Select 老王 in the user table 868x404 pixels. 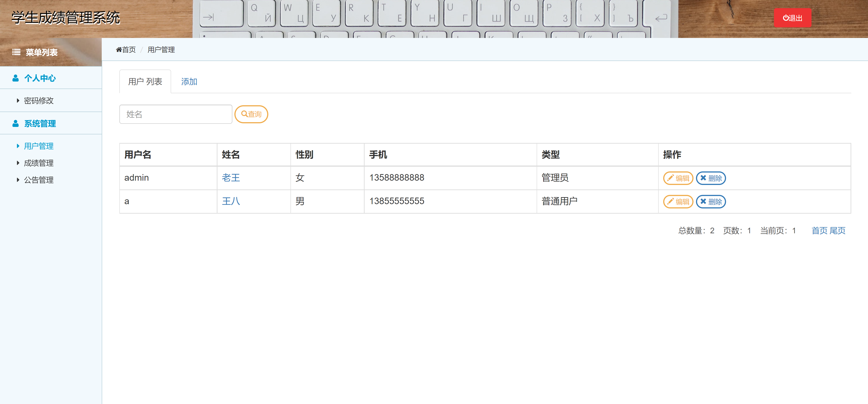231,178
